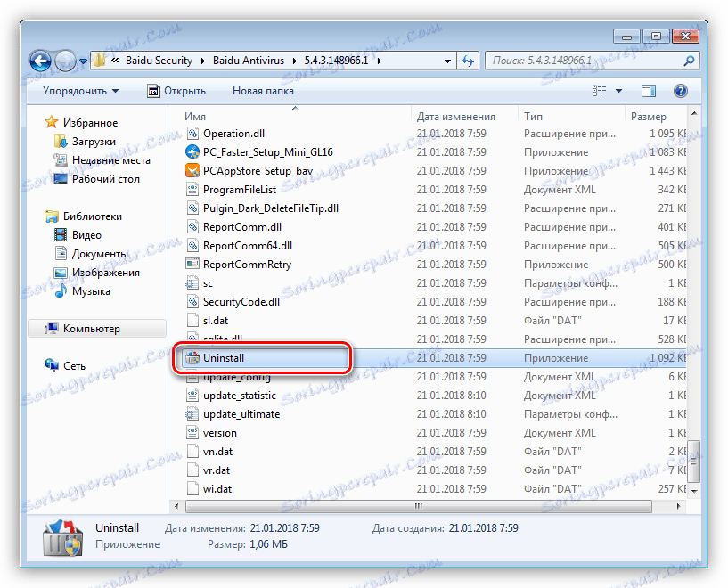Select Рабочий стол in sidebar
The width and height of the screenshot is (728, 588).
pos(105,179)
